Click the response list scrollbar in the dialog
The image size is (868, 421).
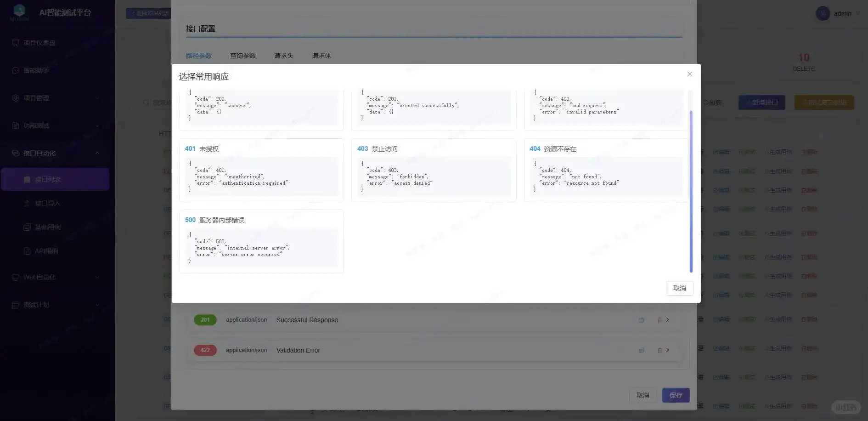click(x=691, y=191)
